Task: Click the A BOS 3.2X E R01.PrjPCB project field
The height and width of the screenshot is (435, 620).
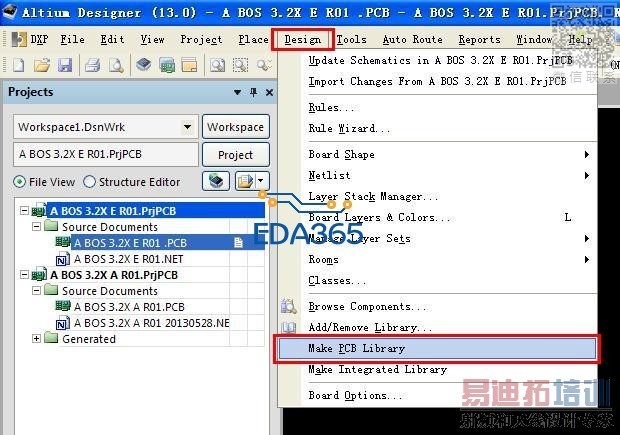Action: [x=106, y=154]
